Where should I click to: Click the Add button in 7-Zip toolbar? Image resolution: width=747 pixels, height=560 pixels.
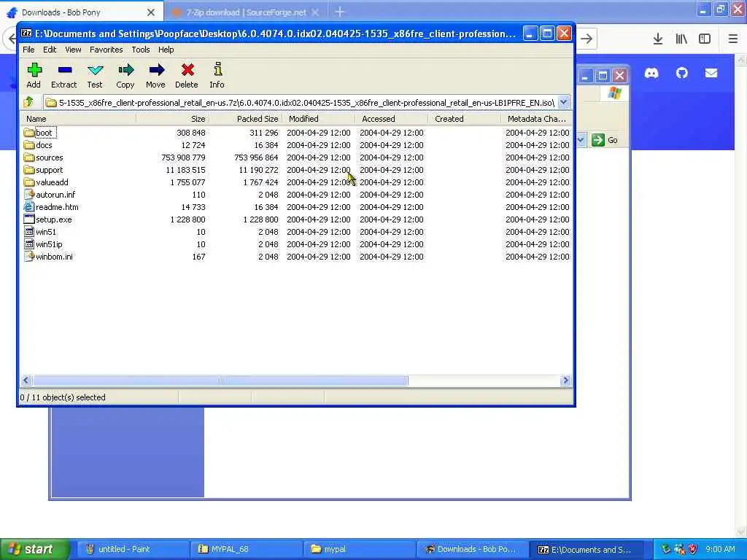pyautogui.click(x=34, y=76)
